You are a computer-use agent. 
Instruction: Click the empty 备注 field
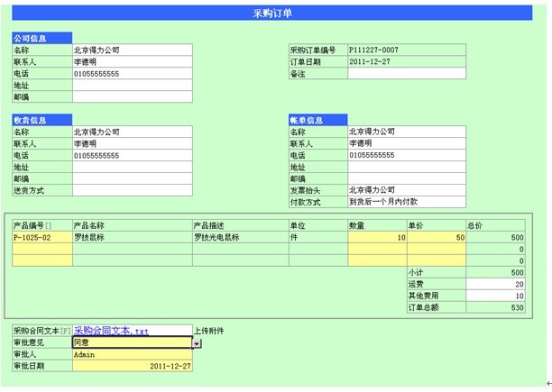point(407,74)
